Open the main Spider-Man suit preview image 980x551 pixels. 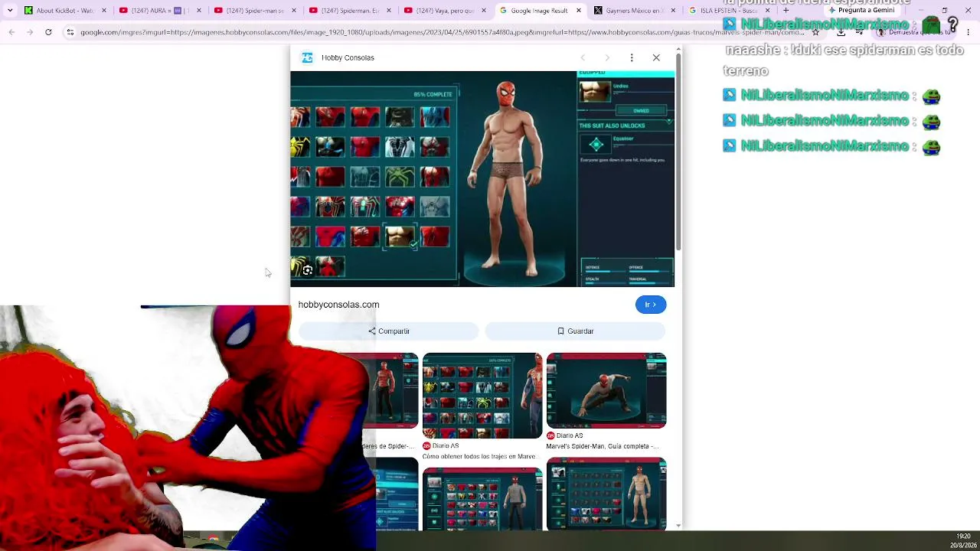tap(482, 179)
